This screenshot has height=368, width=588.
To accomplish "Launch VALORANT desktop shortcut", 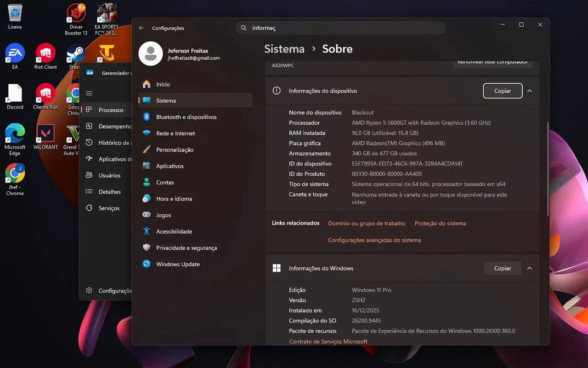I will (45, 137).
